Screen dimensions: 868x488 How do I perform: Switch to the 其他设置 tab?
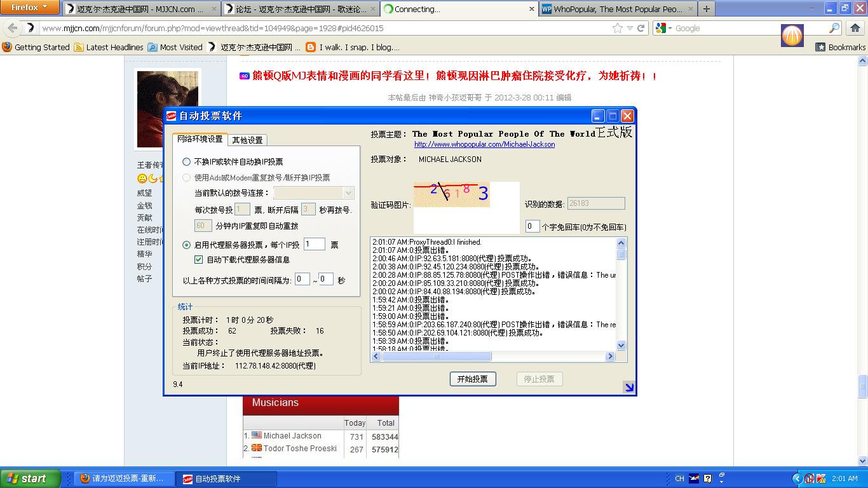coord(247,140)
